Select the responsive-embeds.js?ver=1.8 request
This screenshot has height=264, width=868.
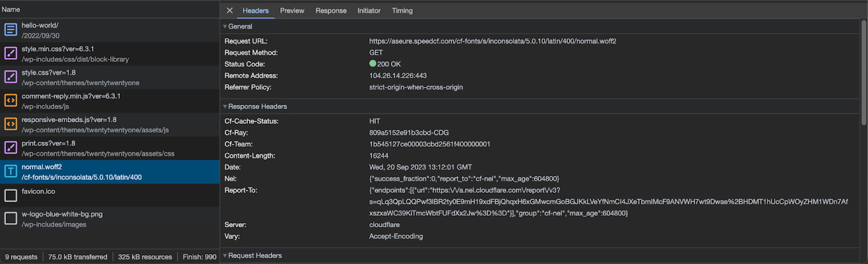coord(110,125)
